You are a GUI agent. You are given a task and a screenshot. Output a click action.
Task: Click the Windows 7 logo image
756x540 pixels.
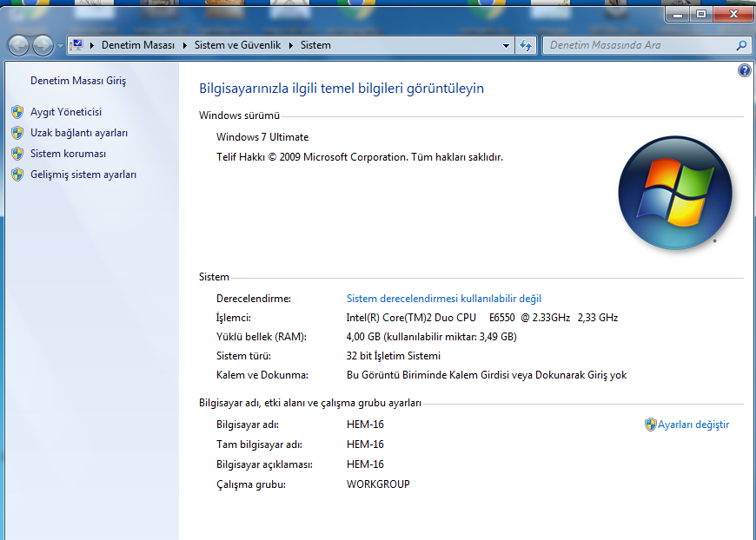(x=675, y=193)
